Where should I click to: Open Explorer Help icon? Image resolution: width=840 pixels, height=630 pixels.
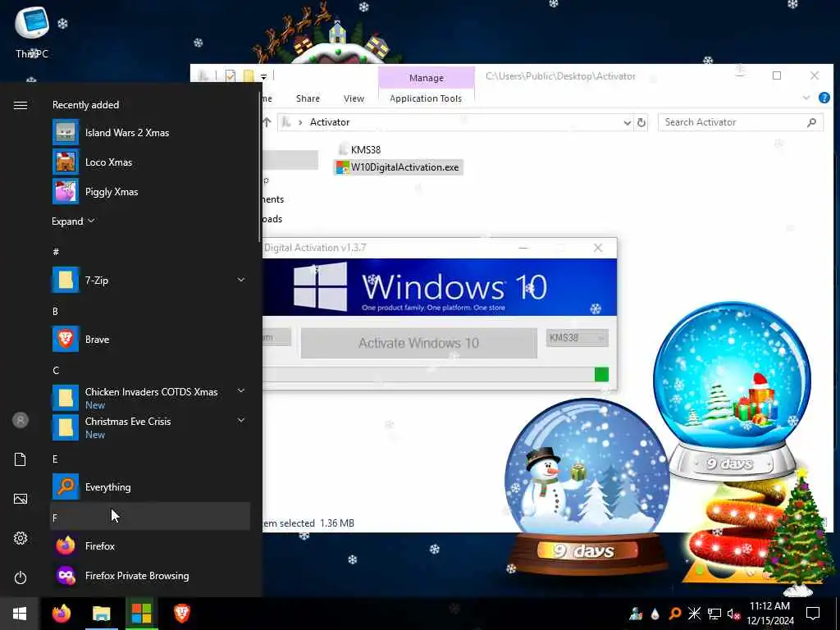[x=824, y=98]
